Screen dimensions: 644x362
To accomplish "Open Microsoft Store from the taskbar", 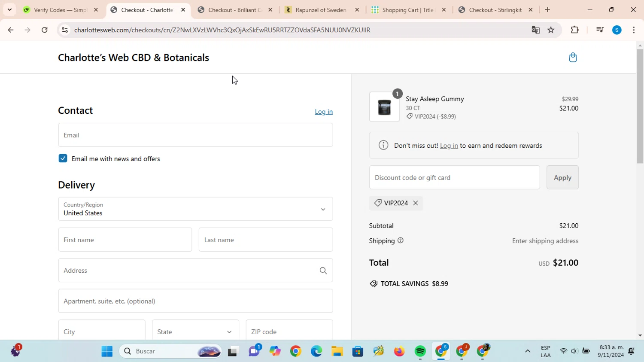I will pos(358,351).
